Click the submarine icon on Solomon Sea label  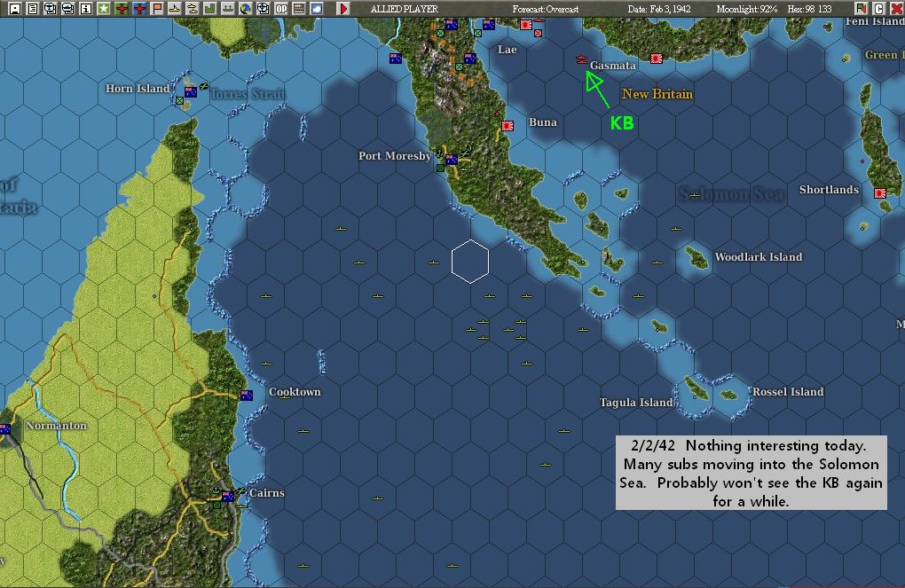click(x=695, y=195)
